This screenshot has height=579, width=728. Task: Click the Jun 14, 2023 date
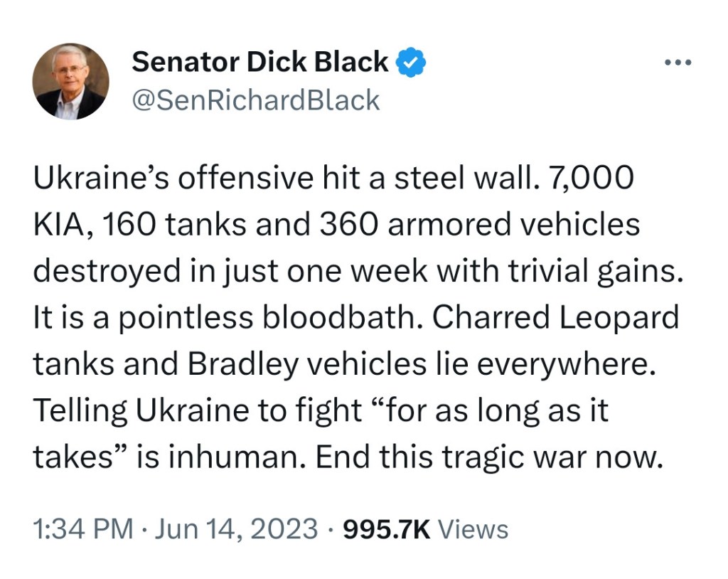click(x=236, y=529)
